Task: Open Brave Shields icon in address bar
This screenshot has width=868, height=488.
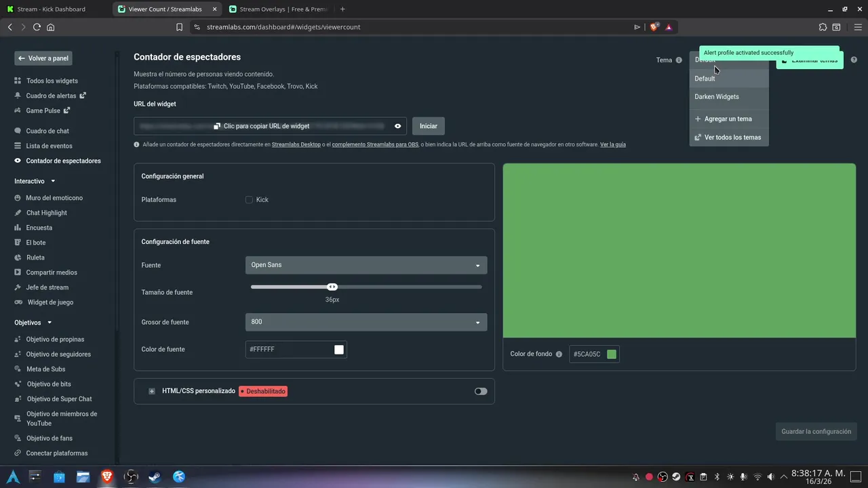Action: click(x=654, y=27)
